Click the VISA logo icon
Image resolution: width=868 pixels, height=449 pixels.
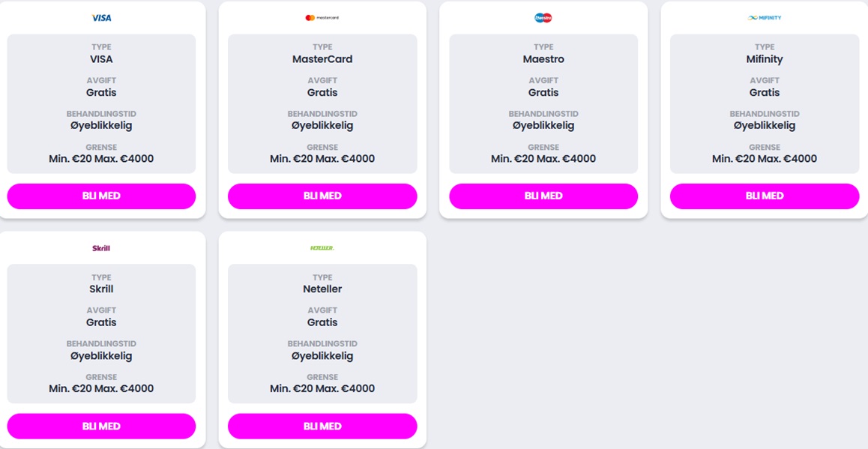(101, 18)
